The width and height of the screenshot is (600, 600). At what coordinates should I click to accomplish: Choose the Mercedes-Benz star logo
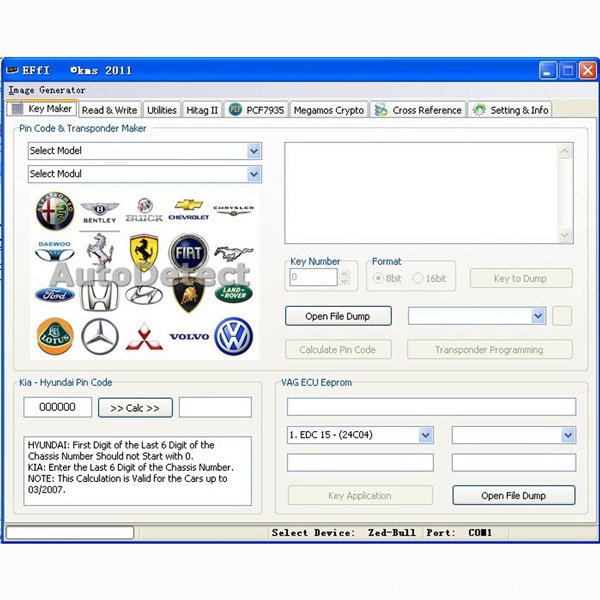100,336
